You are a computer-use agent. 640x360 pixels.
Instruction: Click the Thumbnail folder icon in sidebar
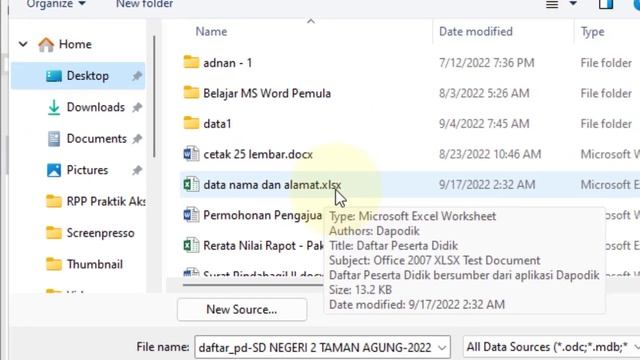[x=54, y=264]
